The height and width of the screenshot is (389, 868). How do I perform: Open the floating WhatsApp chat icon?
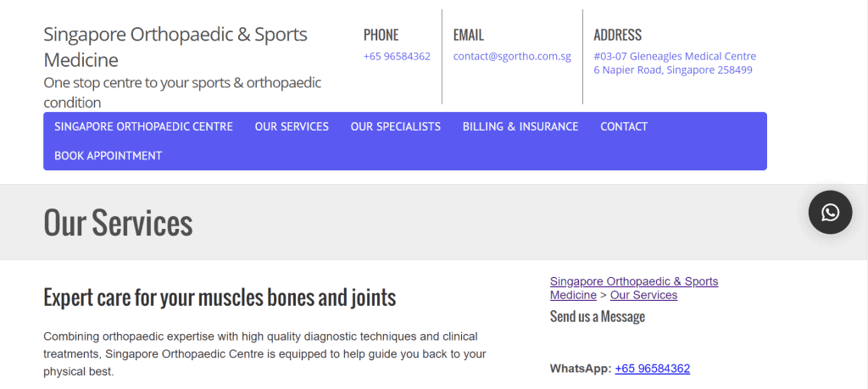(x=830, y=213)
